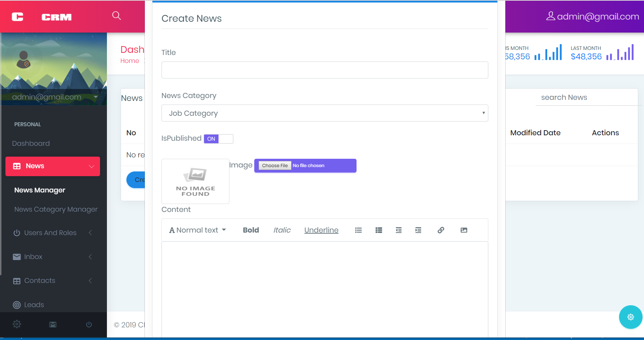
Task: Click the power icon in sidebar footer
Action: (89, 324)
